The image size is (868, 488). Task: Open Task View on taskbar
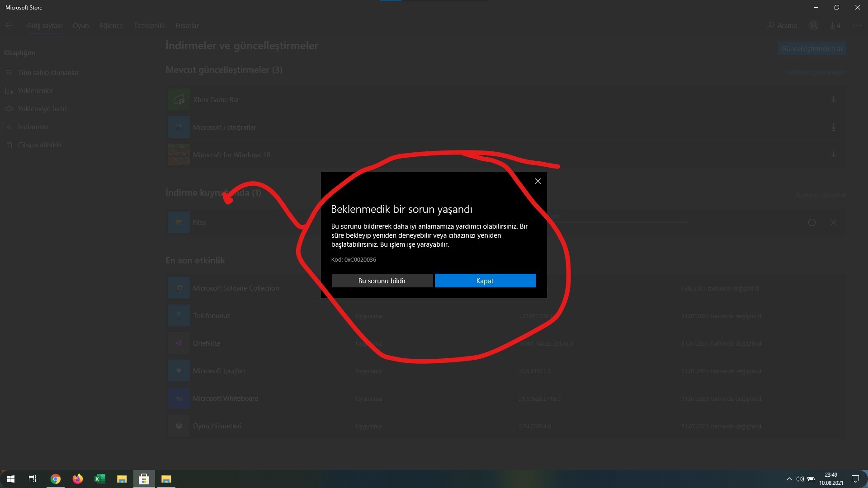pos(33,479)
